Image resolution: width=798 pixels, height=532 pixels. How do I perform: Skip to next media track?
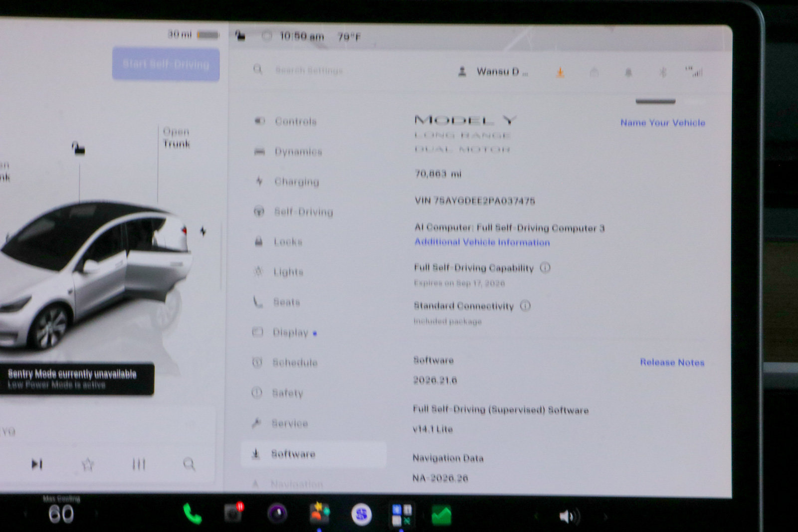pos(37,465)
